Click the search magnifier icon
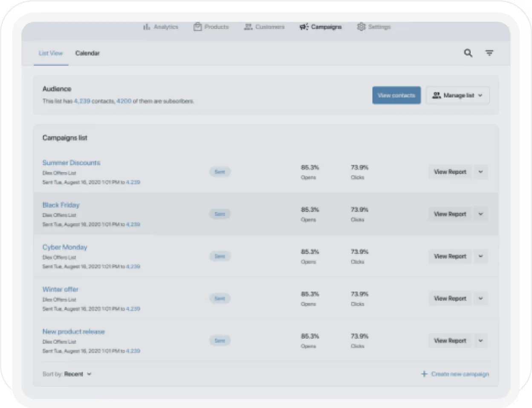The height and width of the screenshot is (408, 532). pyautogui.click(x=468, y=53)
